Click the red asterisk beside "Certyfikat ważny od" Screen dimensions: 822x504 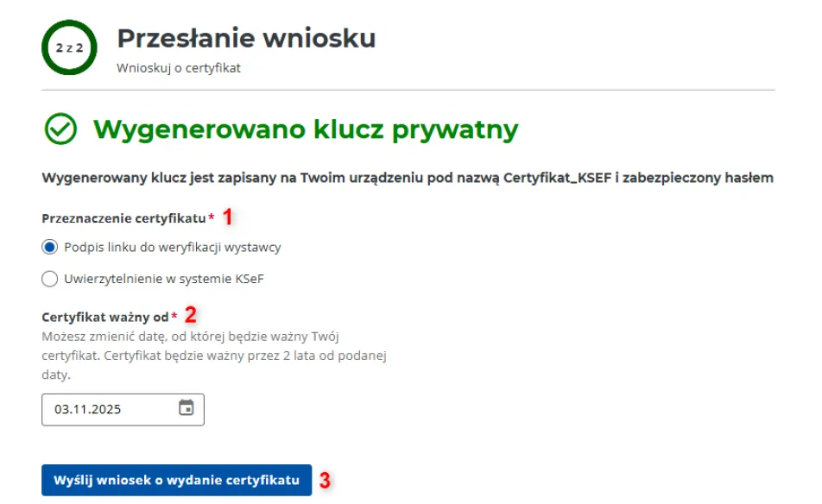coord(174,316)
